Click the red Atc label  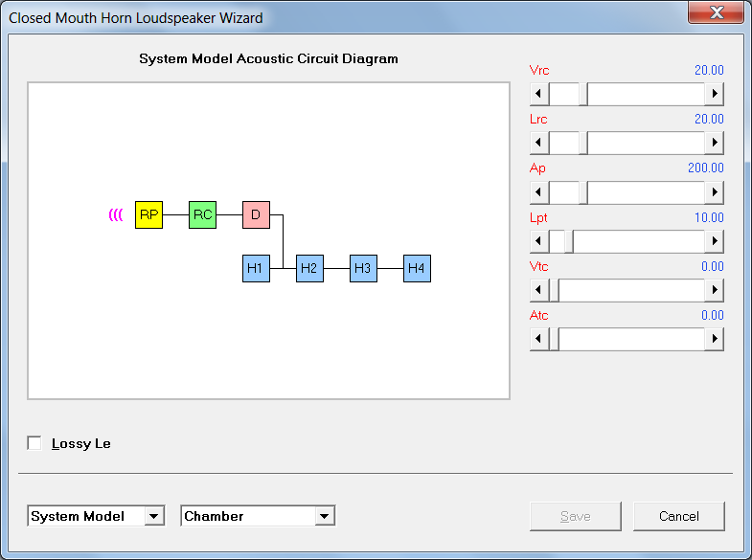(x=538, y=315)
